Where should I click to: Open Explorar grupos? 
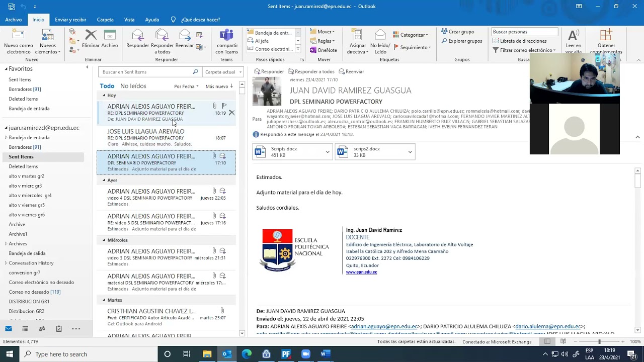(x=461, y=41)
